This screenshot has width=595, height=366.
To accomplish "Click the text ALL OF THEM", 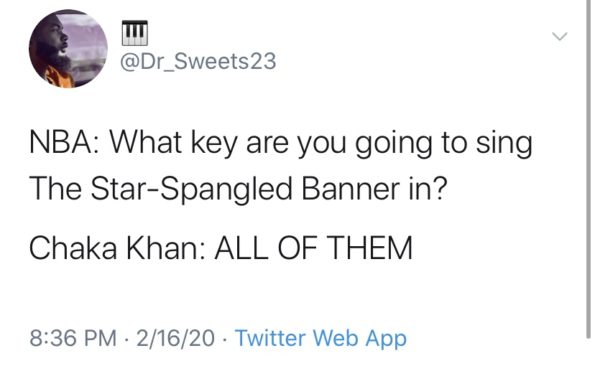I will tap(314, 248).
